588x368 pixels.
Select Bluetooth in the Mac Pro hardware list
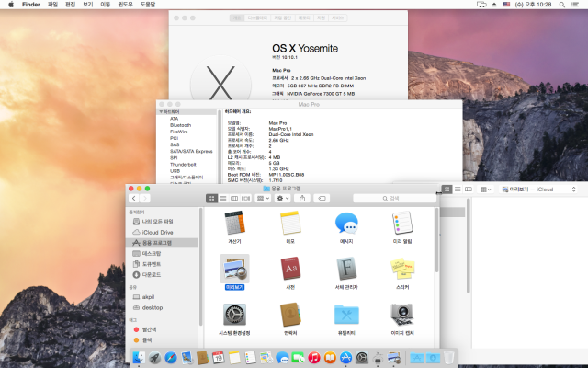180,125
